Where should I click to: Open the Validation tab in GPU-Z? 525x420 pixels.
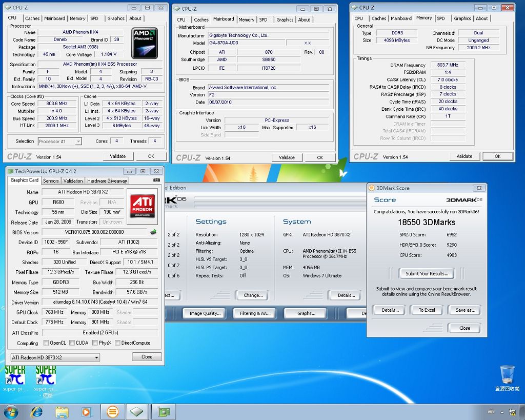73,181
